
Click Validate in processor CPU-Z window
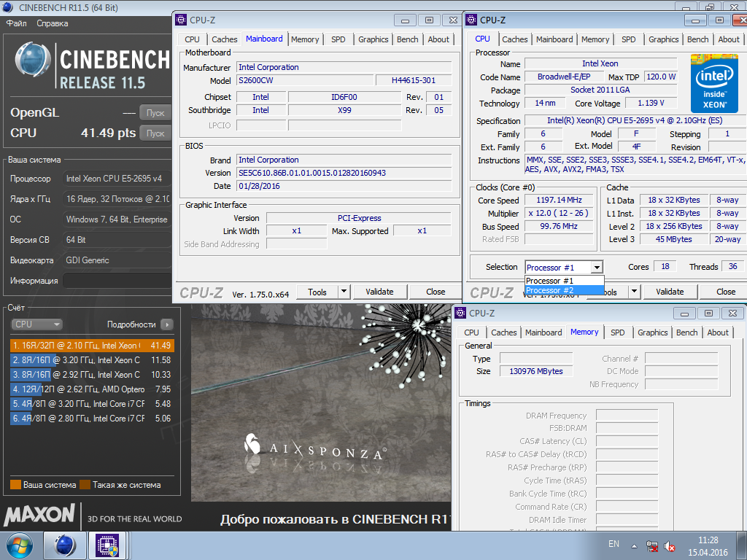(670, 292)
